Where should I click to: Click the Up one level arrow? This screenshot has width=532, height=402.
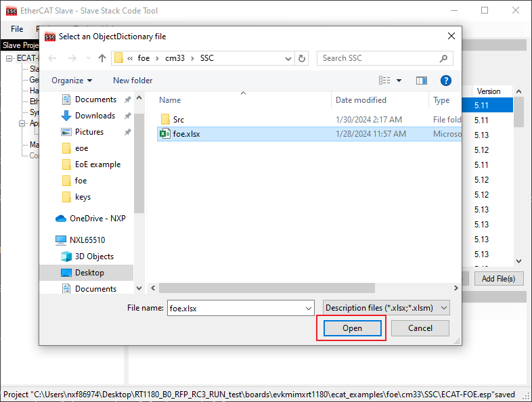click(x=102, y=58)
